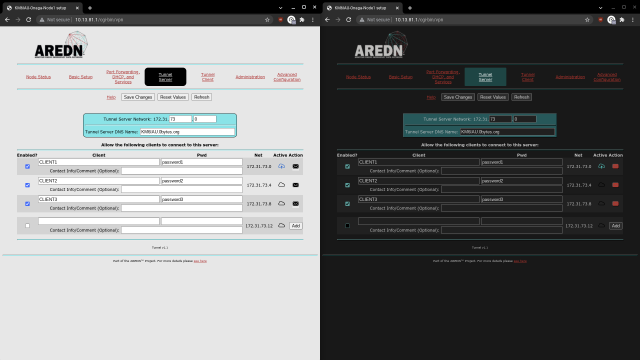The height and width of the screenshot is (360, 640).
Task: Click the address bar in left browser
Action: click(155, 20)
